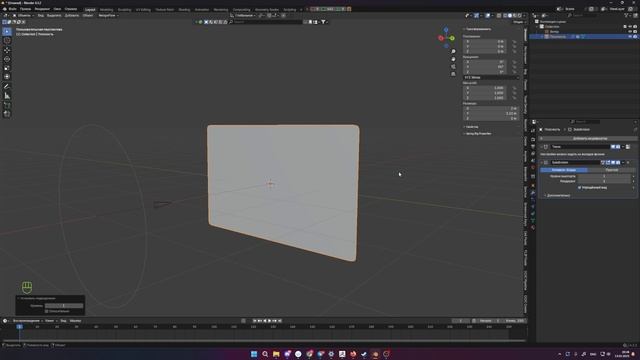Screen dimensions: 640x360
Task: Click the operator panel value slider
Action: pyautogui.click(x=64, y=306)
